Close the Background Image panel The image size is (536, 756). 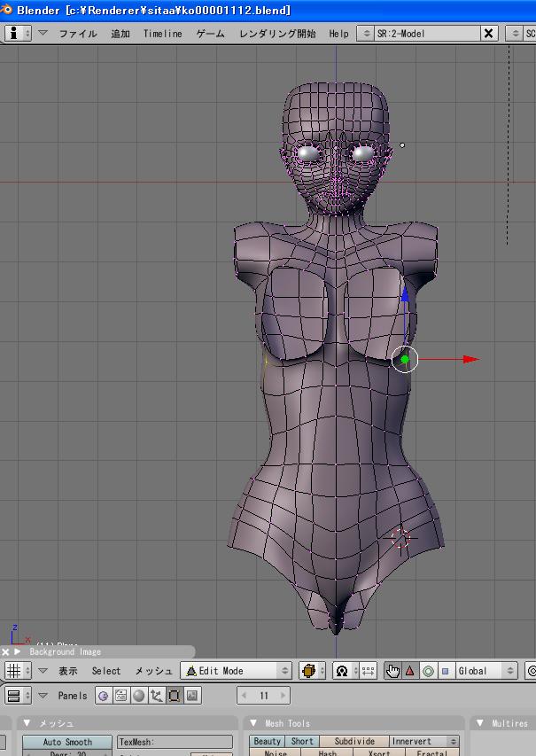[5, 651]
